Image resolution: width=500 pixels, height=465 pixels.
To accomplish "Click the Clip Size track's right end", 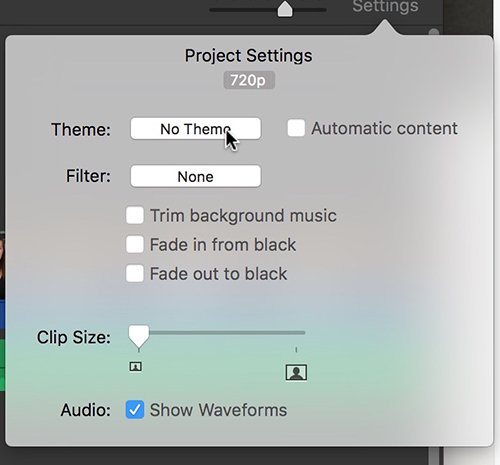I will click(x=302, y=333).
